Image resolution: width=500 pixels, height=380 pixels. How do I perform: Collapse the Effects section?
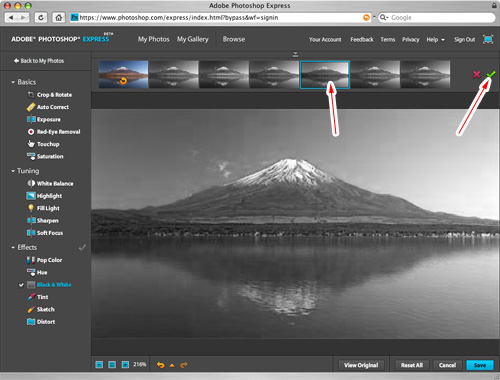(13, 247)
